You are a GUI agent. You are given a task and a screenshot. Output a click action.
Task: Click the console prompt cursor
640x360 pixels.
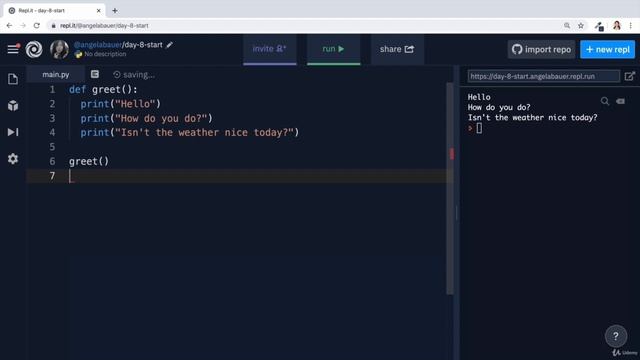click(x=479, y=128)
